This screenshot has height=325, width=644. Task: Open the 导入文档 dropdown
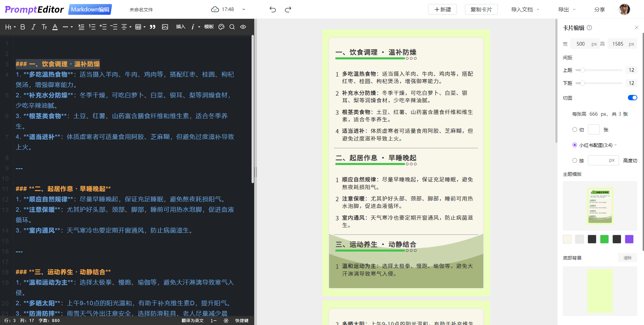coord(525,9)
